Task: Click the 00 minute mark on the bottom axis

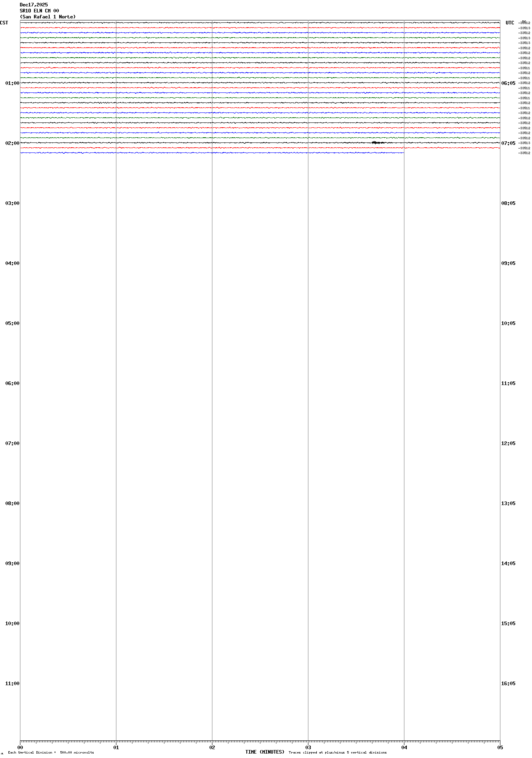Action: click(20, 747)
